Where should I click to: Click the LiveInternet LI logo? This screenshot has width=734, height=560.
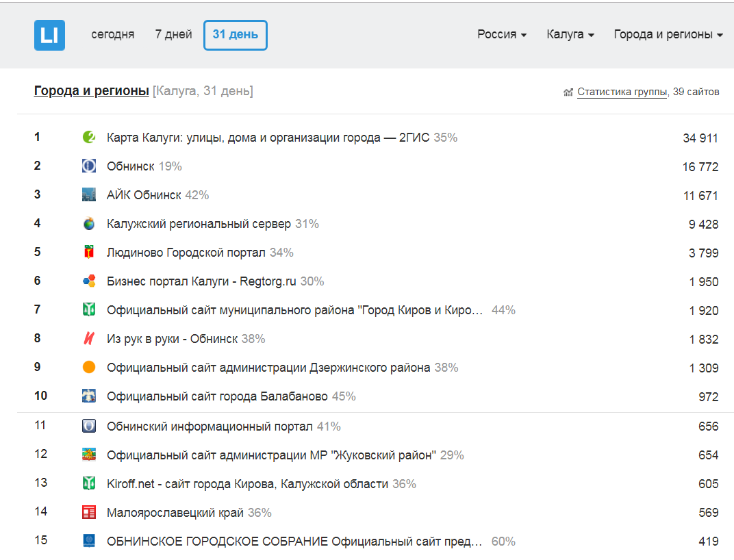tap(49, 35)
